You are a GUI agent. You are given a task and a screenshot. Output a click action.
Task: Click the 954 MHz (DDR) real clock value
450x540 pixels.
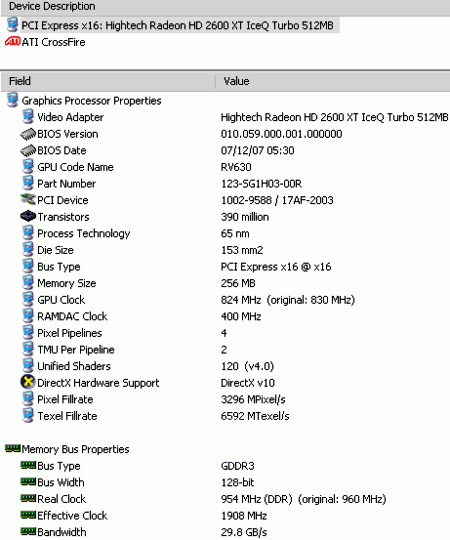coord(303,499)
